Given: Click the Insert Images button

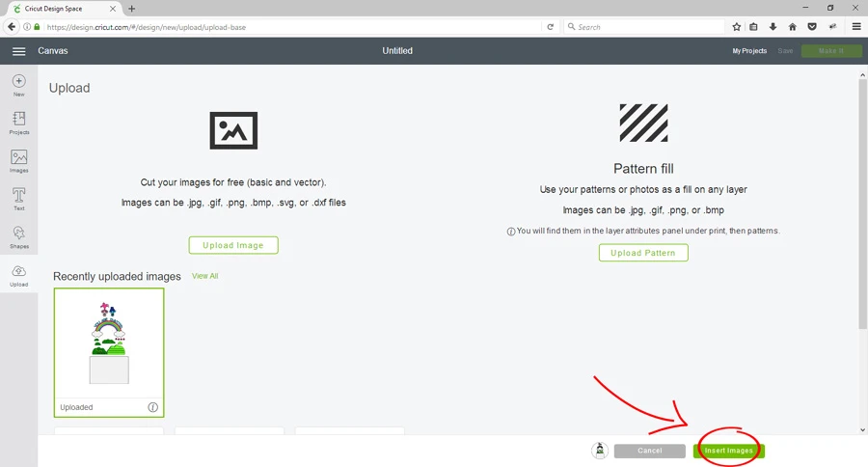Looking at the screenshot, I should tap(728, 451).
